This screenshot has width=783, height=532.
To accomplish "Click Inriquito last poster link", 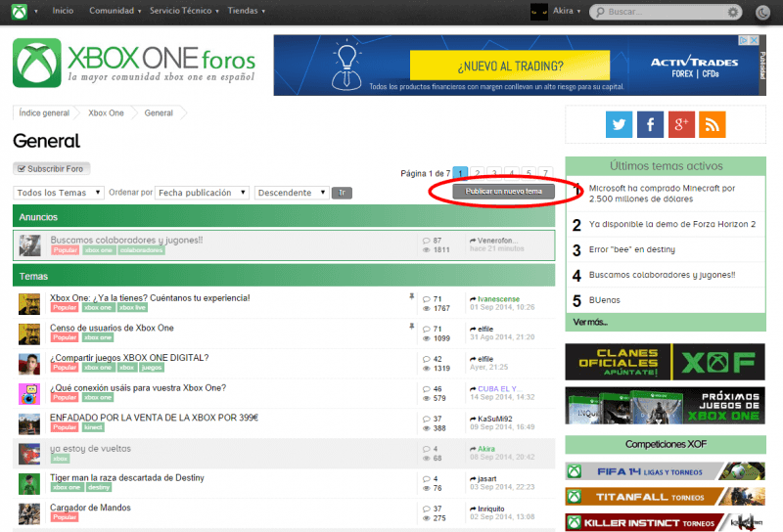I will [491, 509].
